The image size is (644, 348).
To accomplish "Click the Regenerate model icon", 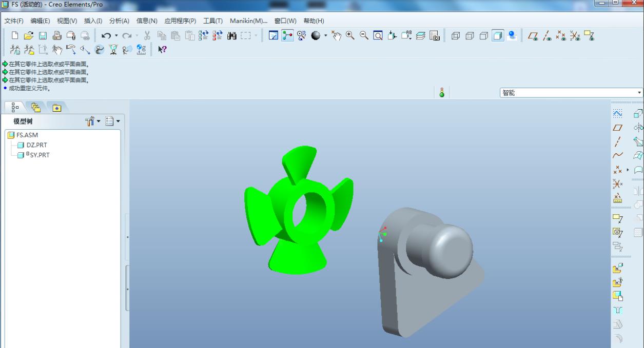I will 203,36.
